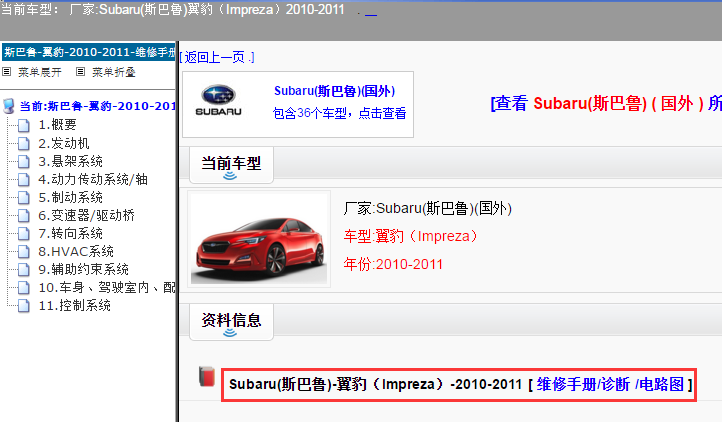Select 9.辅助约束系统 entry

[83, 269]
